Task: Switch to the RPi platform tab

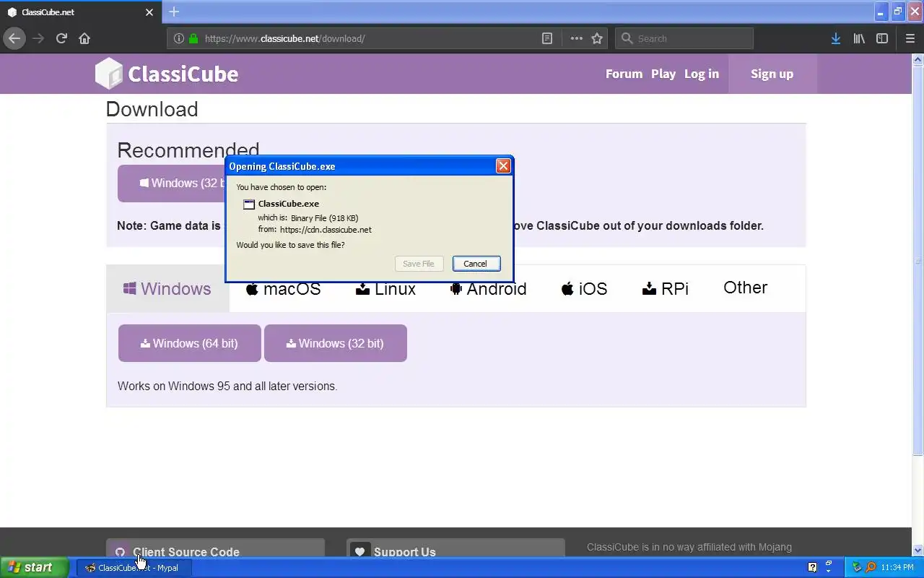Action: [666, 289]
